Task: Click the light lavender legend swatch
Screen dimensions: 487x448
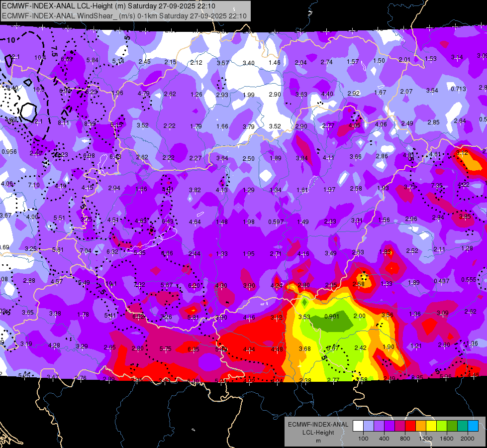Action: (369, 426)
